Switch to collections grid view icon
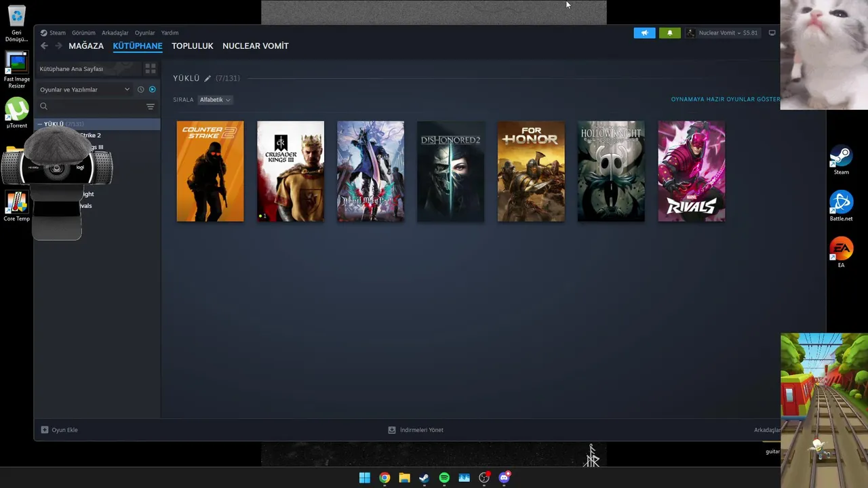This screenshot has height=488, width=868. (x=151, y=68)
